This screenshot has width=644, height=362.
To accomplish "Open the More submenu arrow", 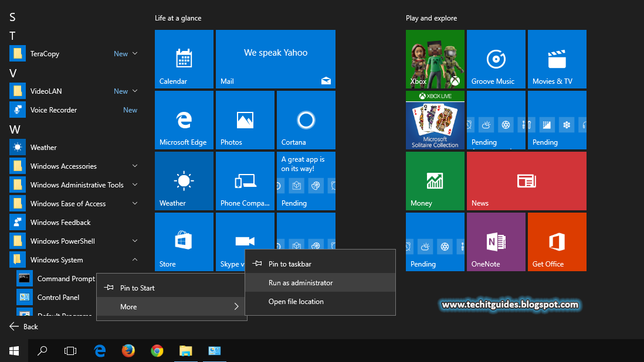I will 236,306.
